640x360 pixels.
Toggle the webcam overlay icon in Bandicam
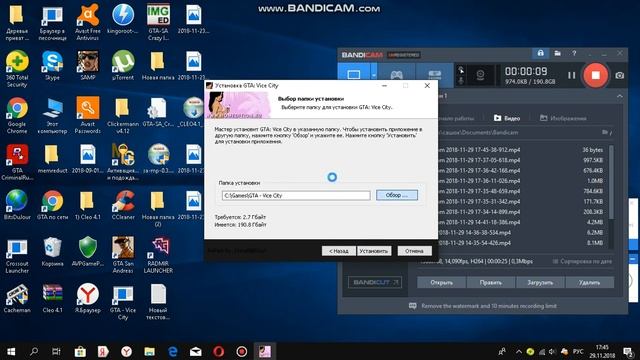[x=480, y=75]
